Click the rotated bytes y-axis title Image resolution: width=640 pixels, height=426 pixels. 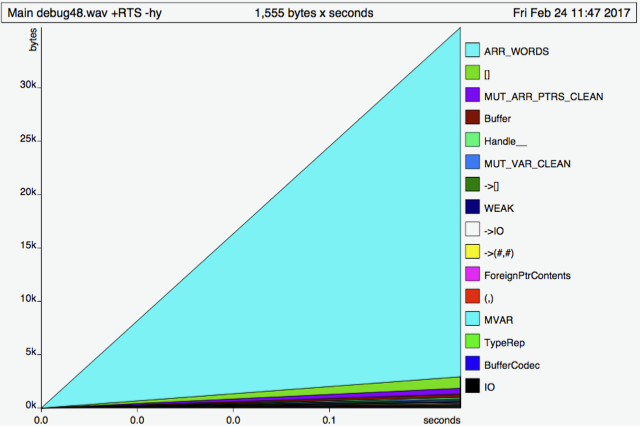[33, 40]
